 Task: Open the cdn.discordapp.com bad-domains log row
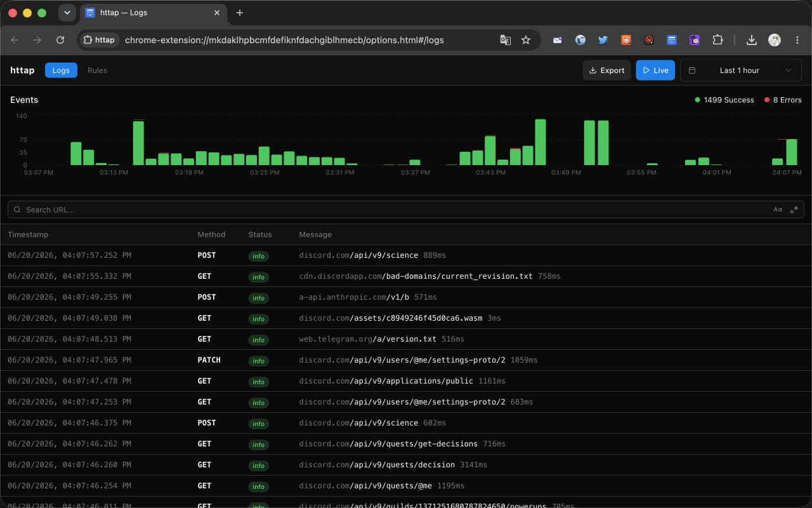pos(406,276)
